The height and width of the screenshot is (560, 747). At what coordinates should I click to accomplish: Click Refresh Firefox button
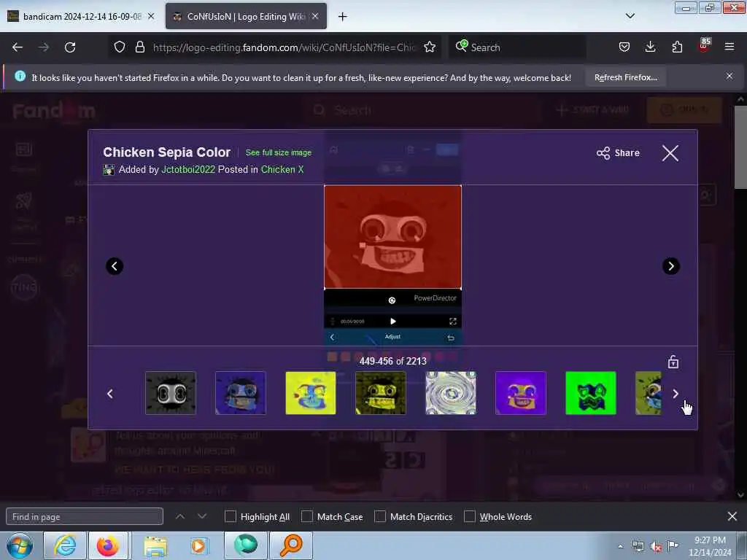(x=625, y=77)
